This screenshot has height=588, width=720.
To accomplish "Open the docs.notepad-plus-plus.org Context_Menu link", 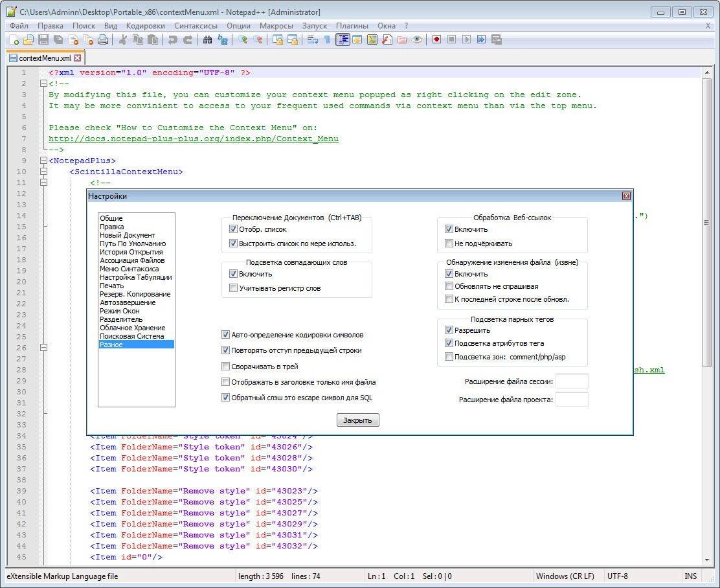I will tap(194, 139).
